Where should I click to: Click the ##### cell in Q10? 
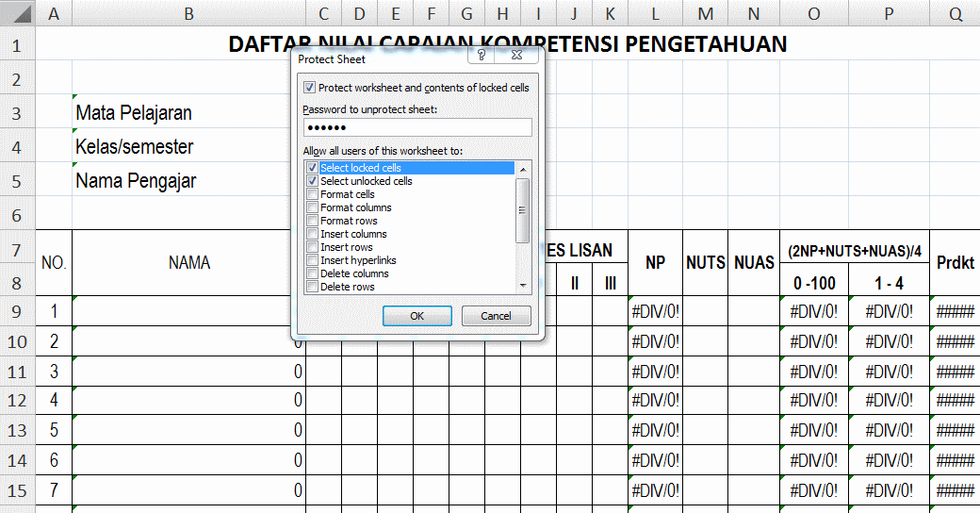point(955,341)
